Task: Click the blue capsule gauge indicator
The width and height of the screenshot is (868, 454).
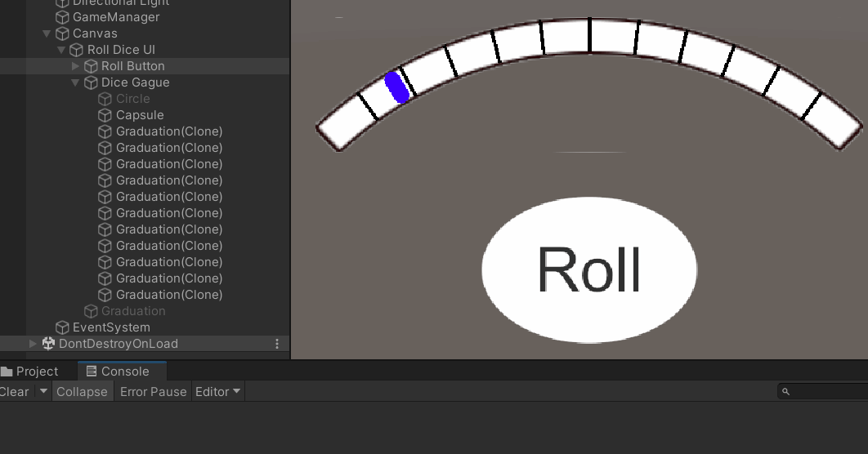Action: (x=397, y=87)
